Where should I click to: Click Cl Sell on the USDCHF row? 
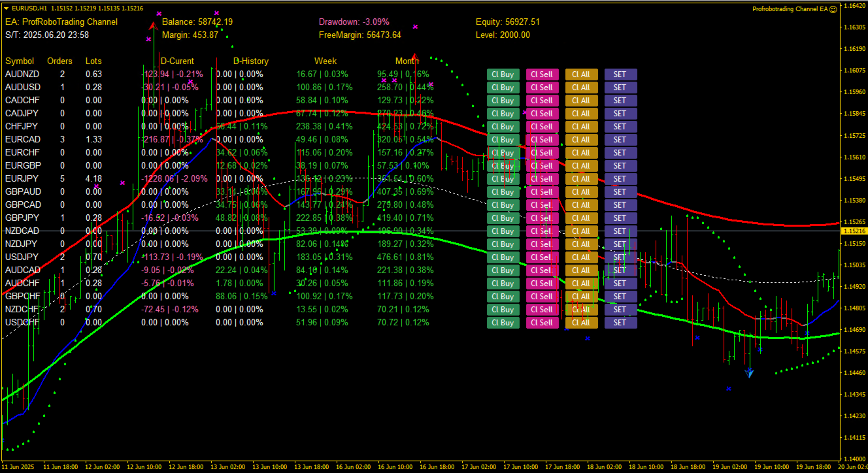542,323
